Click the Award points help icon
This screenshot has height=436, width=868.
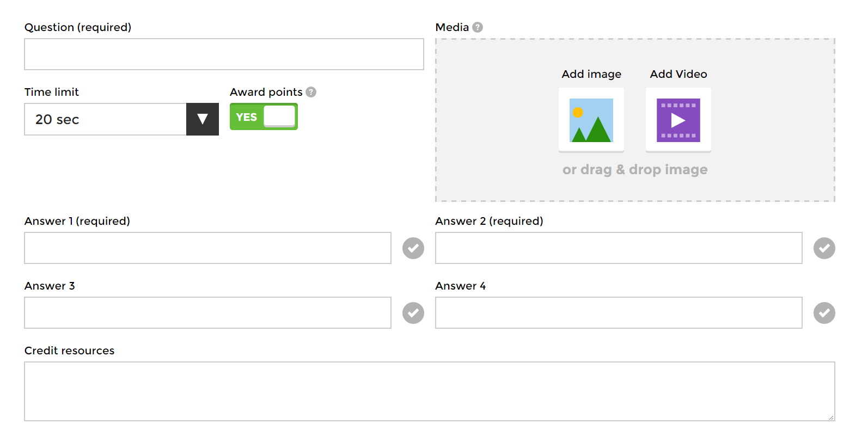[311, 92]
